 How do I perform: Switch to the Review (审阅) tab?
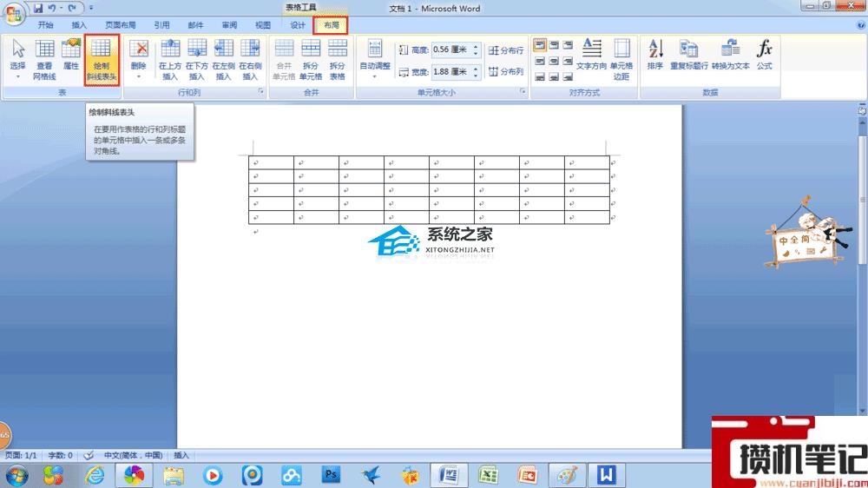[229, 25]
